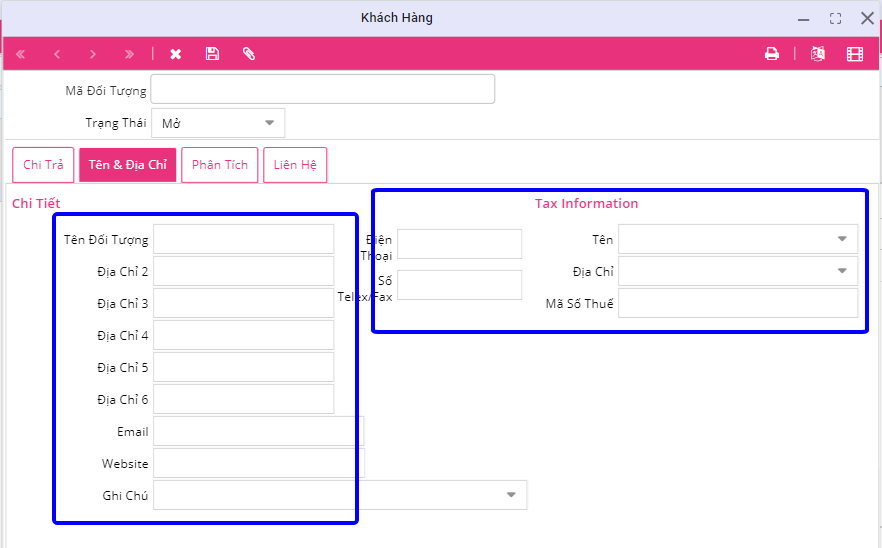Go to the first record
The image size is (882, 548).
click(21, 54)
